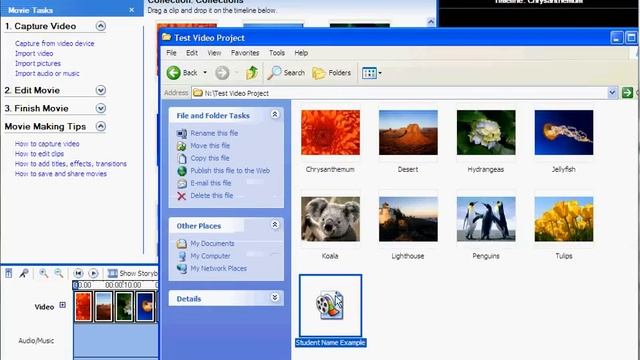The width and height of the screenshot is (640, 360).
Task: Collapse File and Folder Tasks panel
Action: [275, 115]
